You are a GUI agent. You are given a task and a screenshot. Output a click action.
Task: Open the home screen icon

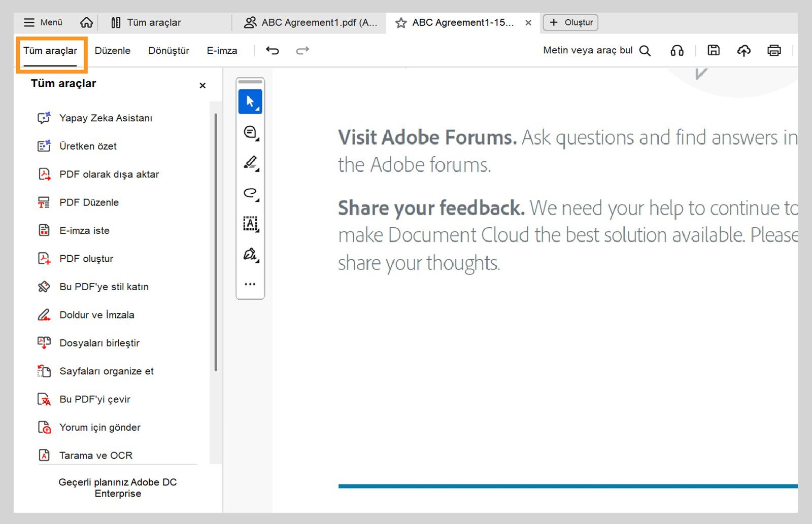(87, 22)
